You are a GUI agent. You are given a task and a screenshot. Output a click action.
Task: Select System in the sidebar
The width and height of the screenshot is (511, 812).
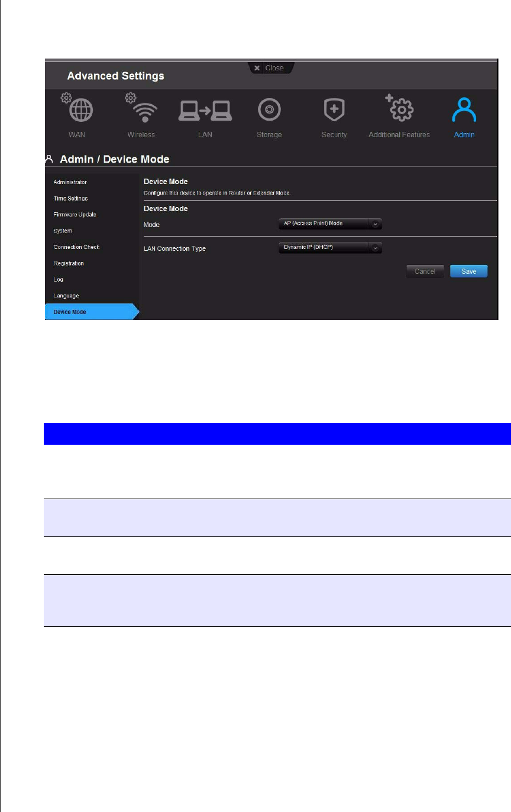coord(63,231)
